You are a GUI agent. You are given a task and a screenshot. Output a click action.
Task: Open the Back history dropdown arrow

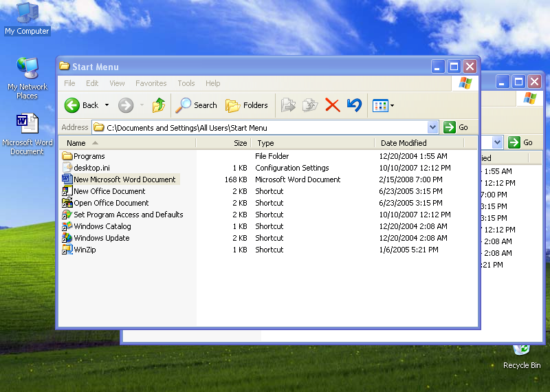(x=107, y=105)
